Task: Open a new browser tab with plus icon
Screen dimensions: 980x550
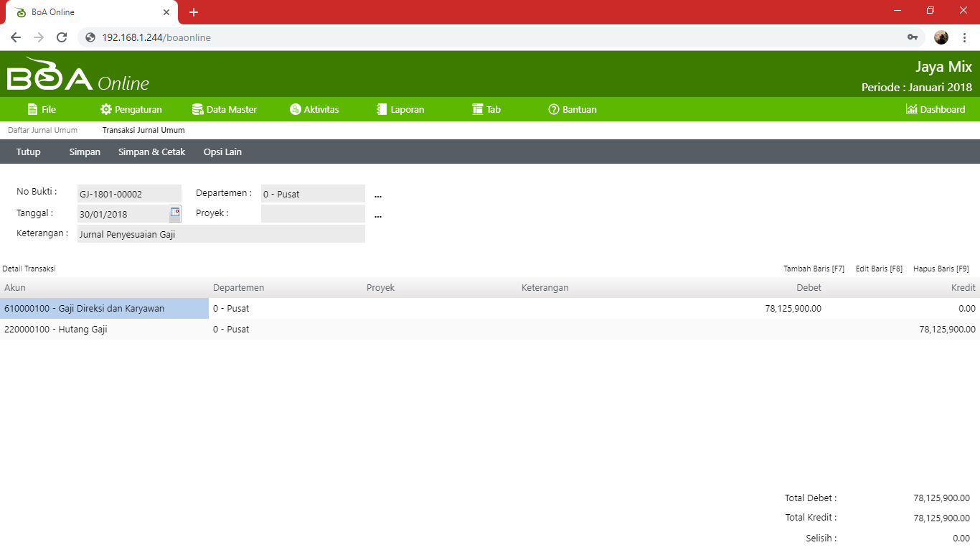Action: [x=193, y=12]
